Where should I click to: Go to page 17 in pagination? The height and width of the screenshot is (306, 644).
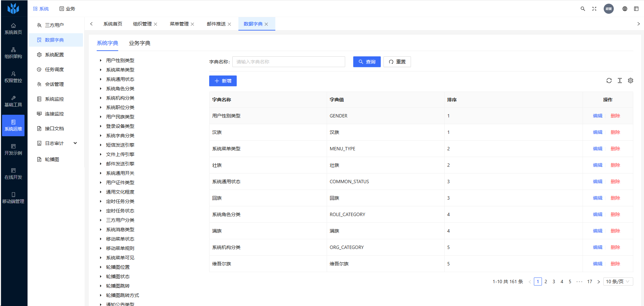click(x=589, y=282)
